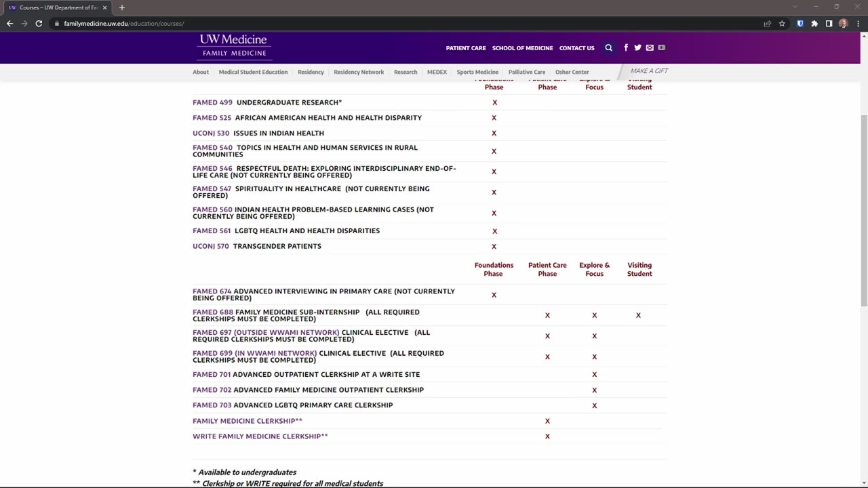Click 'ISSUES IN INDIAN HEALTH' course title
This screenshot has height=488, width=868.
point(279,134)
